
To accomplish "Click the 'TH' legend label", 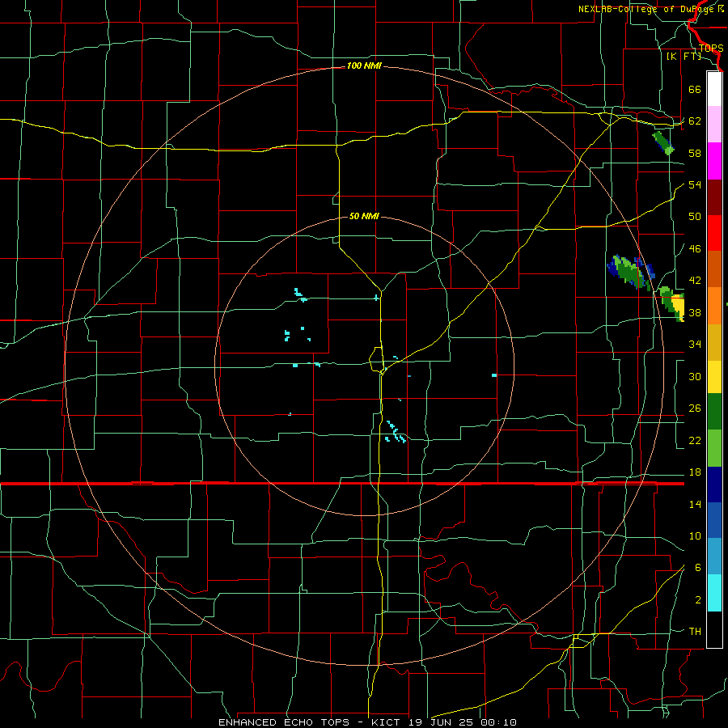I will (695, 632).
